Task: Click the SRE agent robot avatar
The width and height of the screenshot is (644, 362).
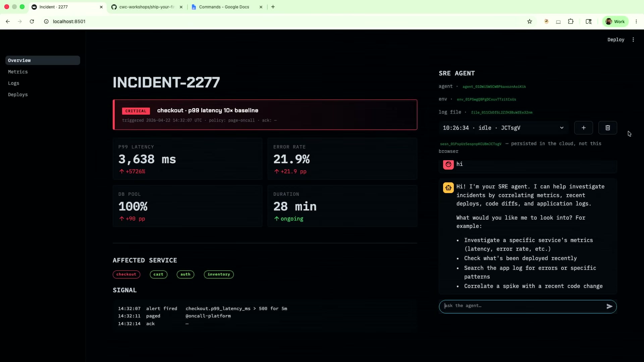Action: click(448, 188)
